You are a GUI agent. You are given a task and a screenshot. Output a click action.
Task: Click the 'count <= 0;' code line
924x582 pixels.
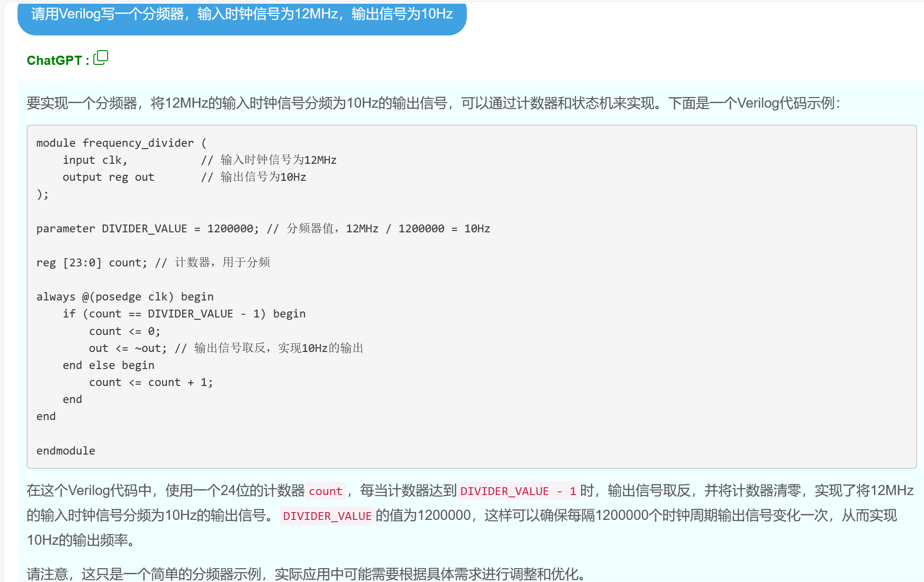point(125,331)
